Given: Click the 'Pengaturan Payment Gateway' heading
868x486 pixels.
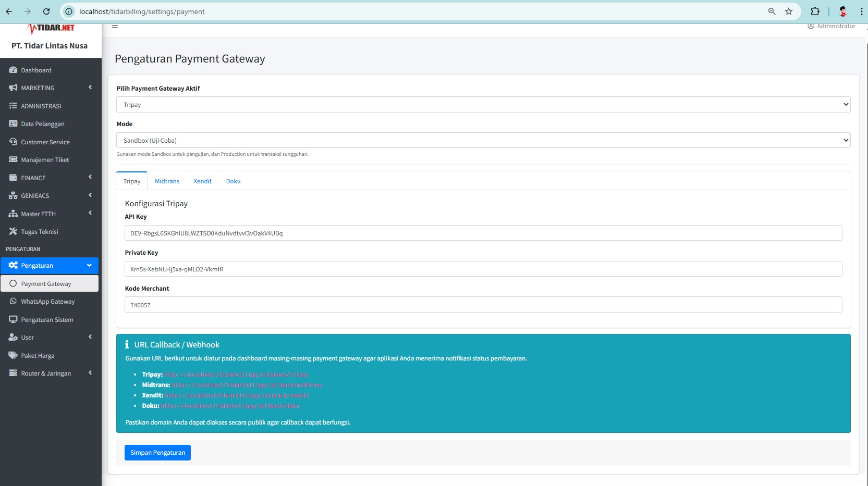Looking at the screenshot, I should coord(190,59).
